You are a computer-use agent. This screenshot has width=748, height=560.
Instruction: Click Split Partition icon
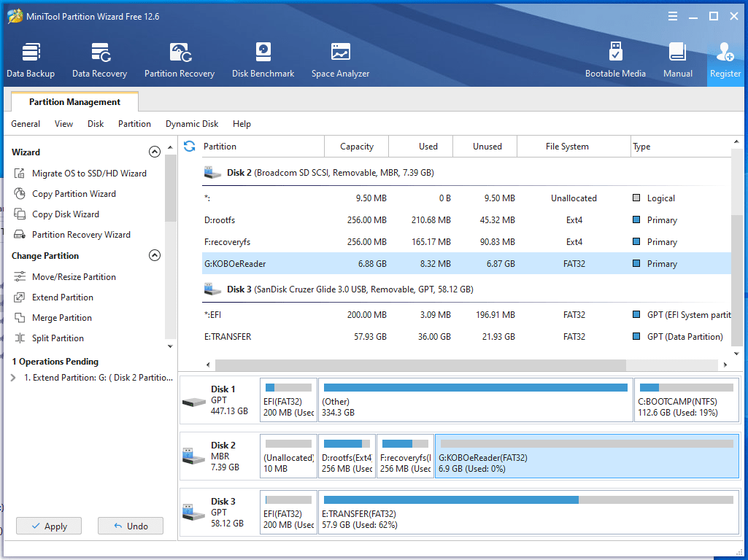[x=20, y=338]
